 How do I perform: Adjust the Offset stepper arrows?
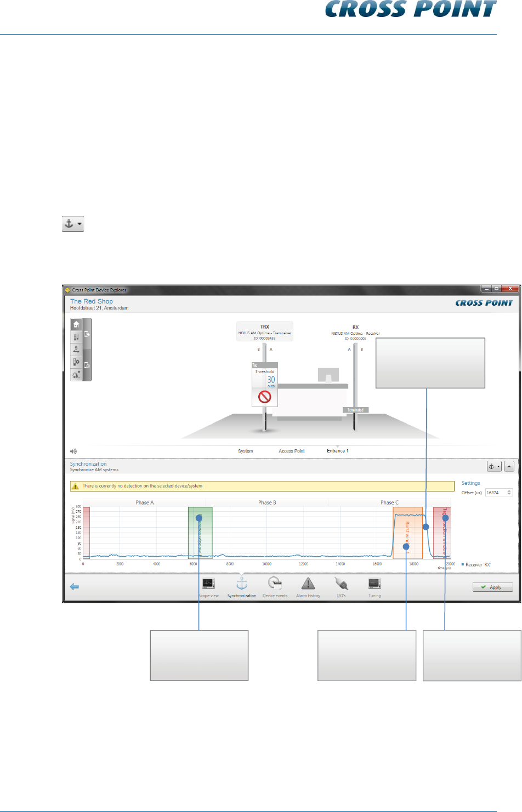[509, 493]
